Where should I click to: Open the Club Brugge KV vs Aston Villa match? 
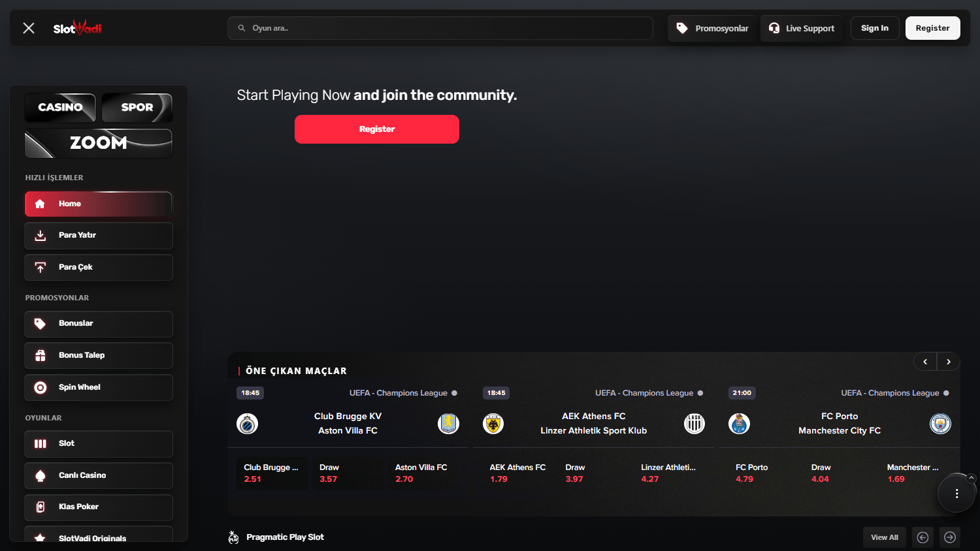point(348,424)
